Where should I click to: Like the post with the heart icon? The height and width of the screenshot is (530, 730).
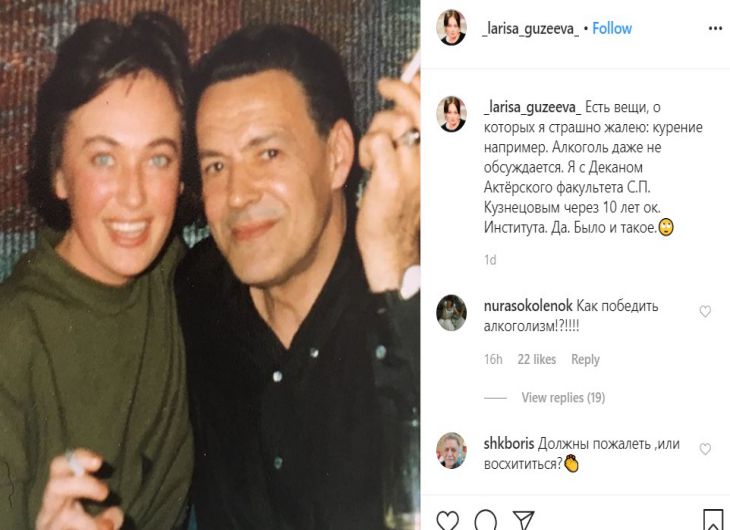tap(448, 520)
